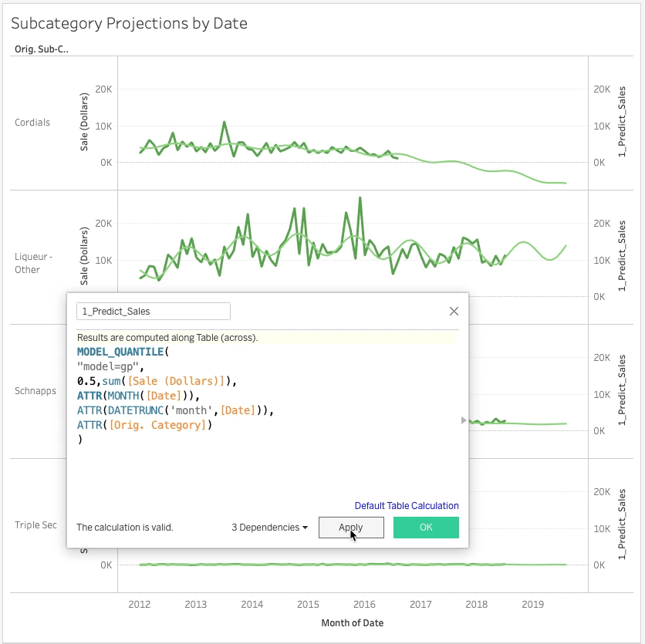Click the Apply button
This screenshot has width=645, height=644.
pos(351,528)
